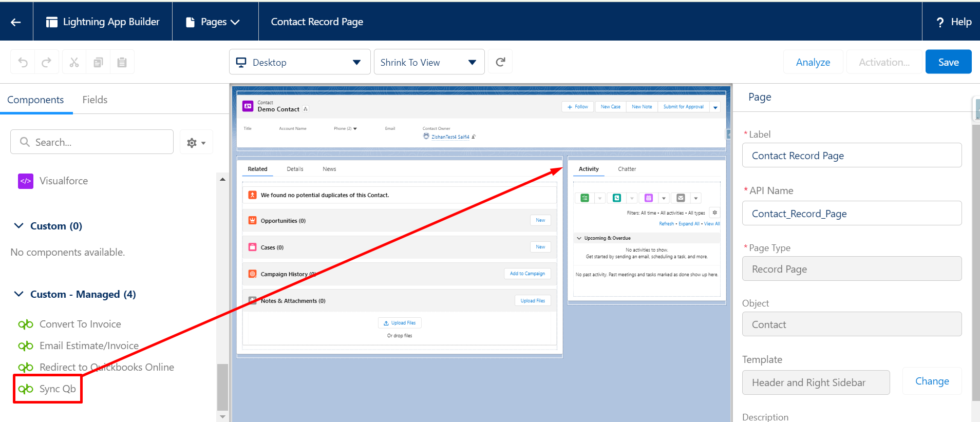Click the Save button
The width and height of the screenshot is (980, 422).
[948, 62]
